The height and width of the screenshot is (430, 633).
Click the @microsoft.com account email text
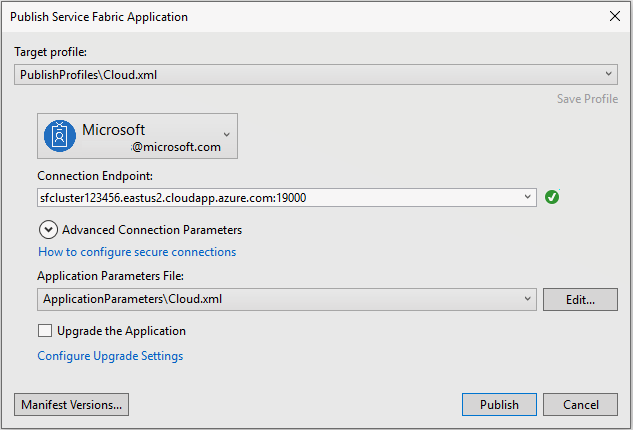click(x=176, y=147)
